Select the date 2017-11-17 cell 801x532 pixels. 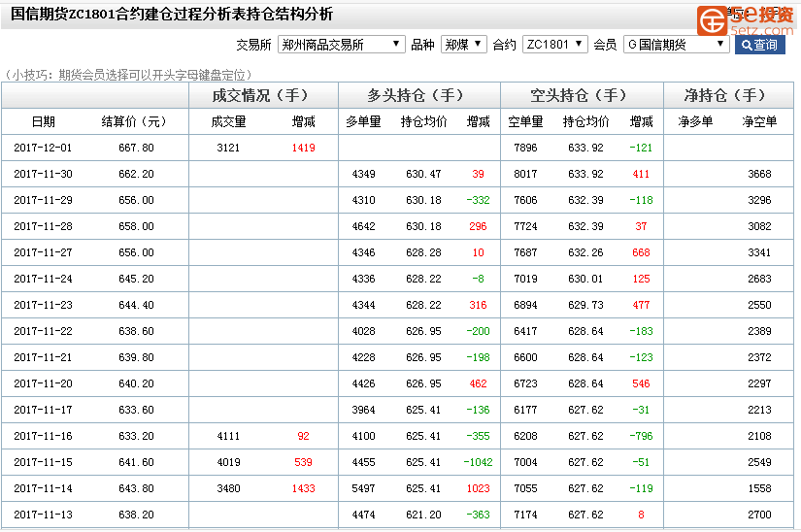(x=43, y=410)
